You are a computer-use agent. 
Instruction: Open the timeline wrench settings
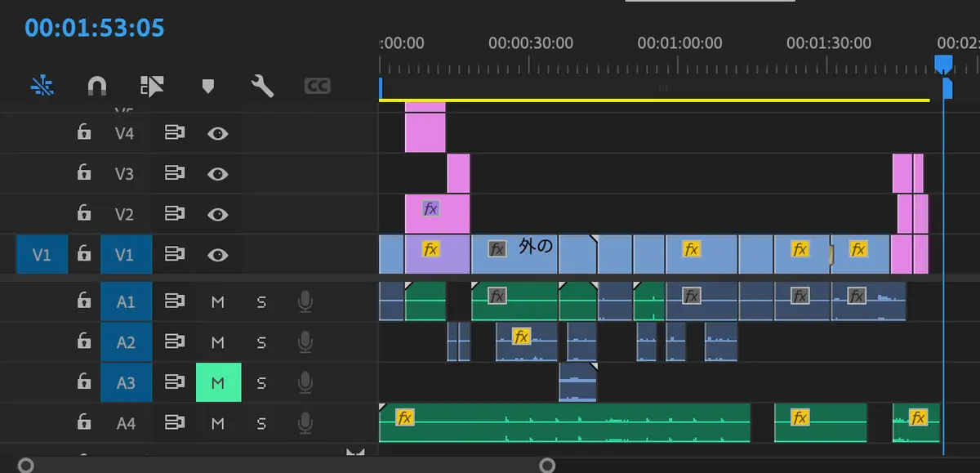coord(262,86)
